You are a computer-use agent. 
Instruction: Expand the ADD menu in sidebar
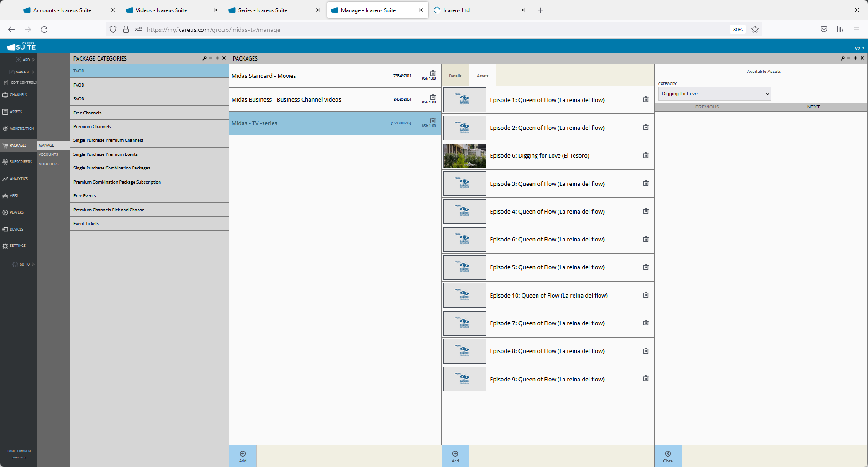click(x=26, y=60)
